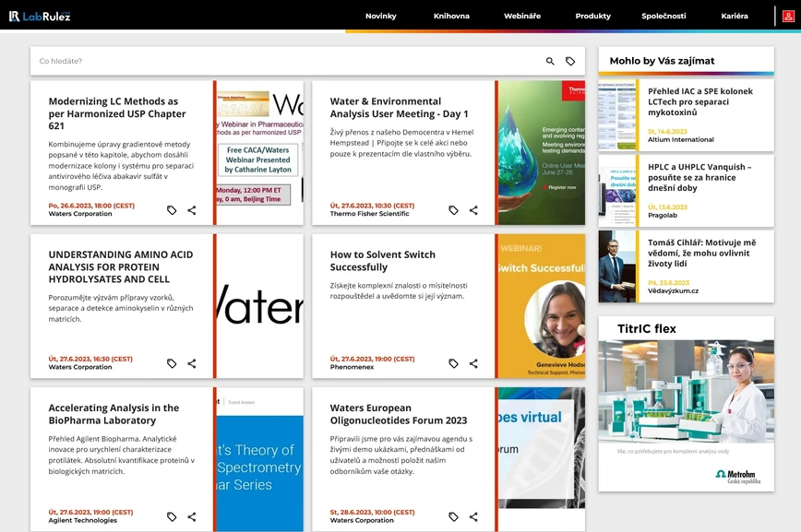This screenshot has height=532, width=801.
Task: Click the Tomáš Cihlář portrait thumbnail
Action: tap(617, 266)
